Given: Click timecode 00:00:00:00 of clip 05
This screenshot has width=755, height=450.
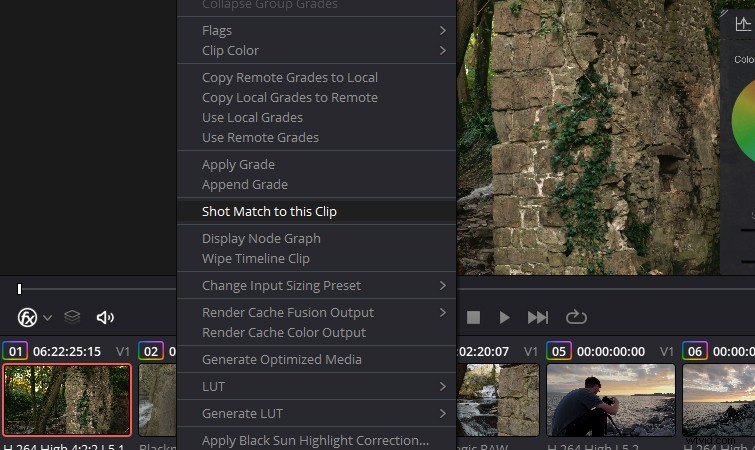Looking at the screenshot, I should click(611, 352).
